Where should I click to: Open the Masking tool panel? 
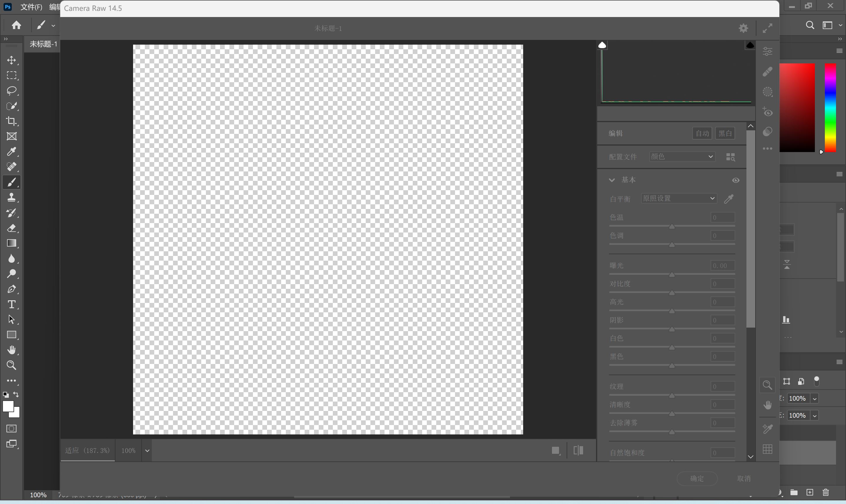(x=767, y=92)
